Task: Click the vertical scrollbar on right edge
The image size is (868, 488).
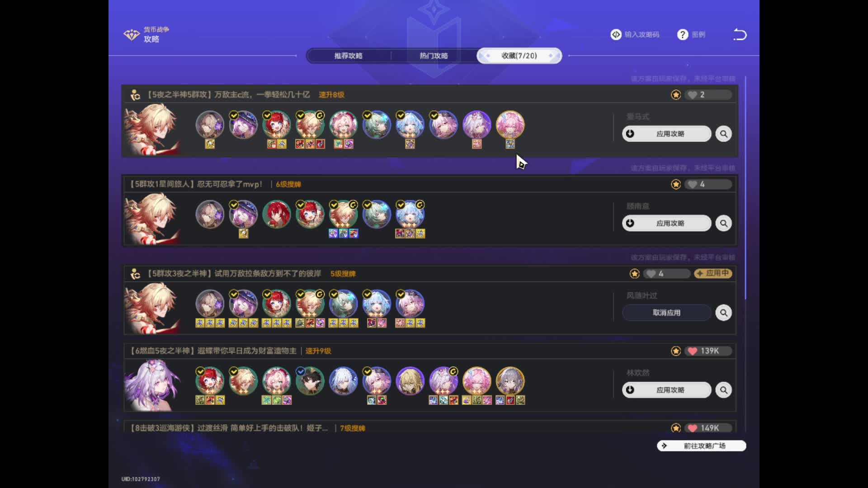Action: click(x=745, y=188)
